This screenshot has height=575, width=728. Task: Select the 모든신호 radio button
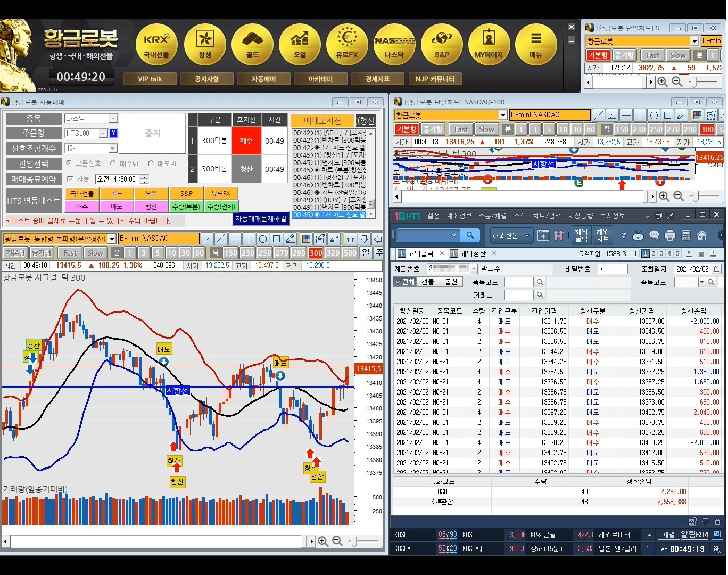coord(69,163)
